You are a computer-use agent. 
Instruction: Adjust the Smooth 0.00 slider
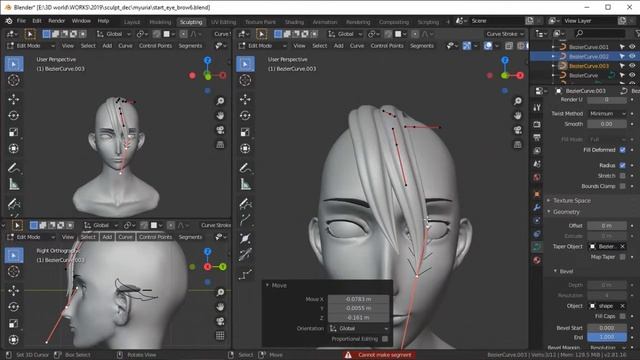(x=607, y=124)
